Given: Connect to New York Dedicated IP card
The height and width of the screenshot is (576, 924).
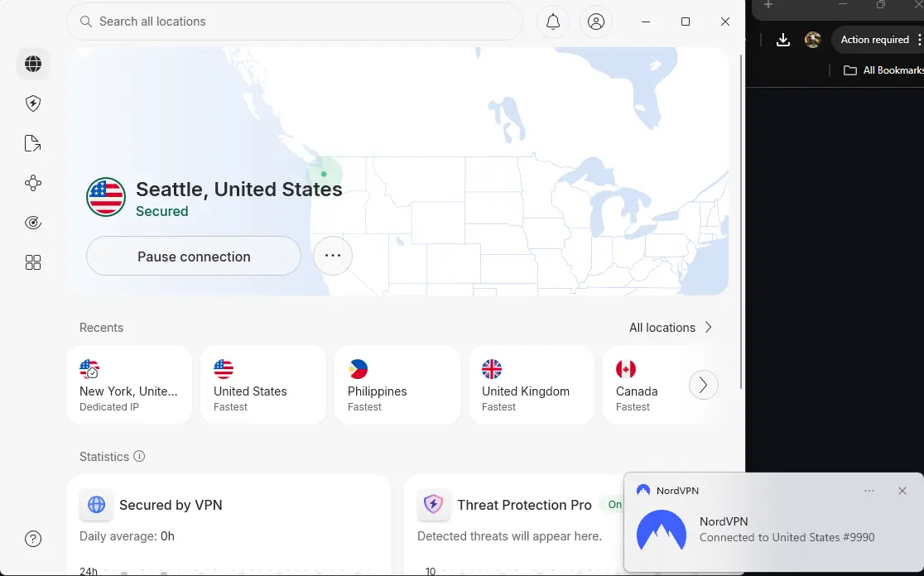Looking at the screenshot, I should pyautogui.click(x=130, y=385).
